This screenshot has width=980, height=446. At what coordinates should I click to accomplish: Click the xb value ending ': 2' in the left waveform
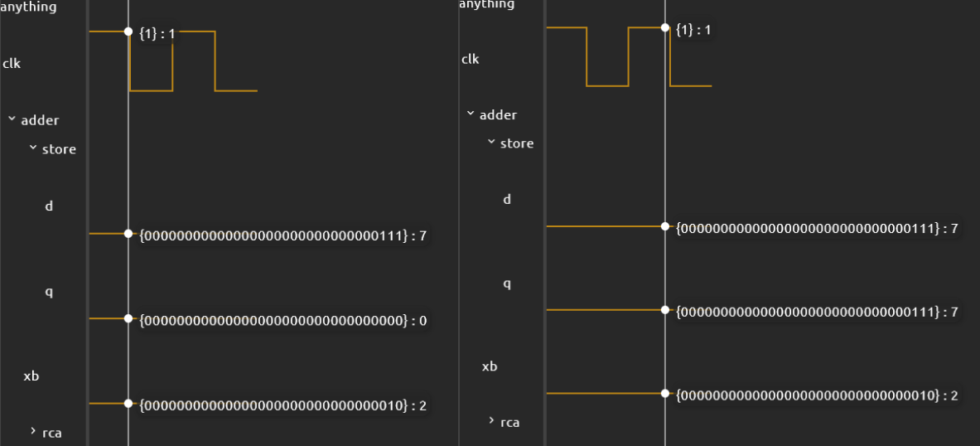pyautogui.click(x=283, y=406)
